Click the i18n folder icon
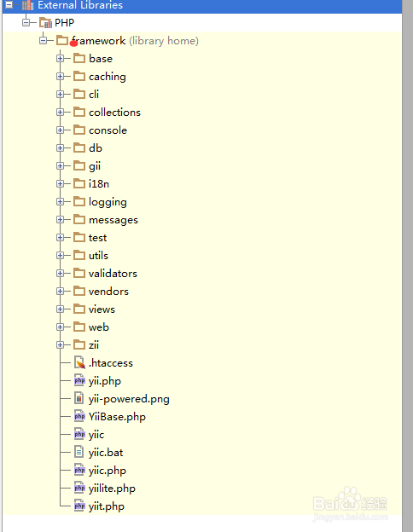The height and width of the screenshot is (532, 413). point(79,183)
